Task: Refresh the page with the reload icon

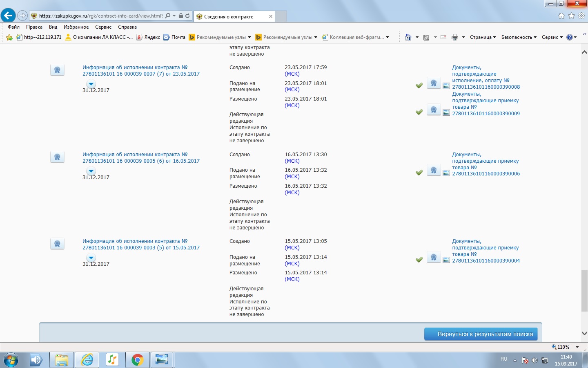Action: tap(187, 16)
